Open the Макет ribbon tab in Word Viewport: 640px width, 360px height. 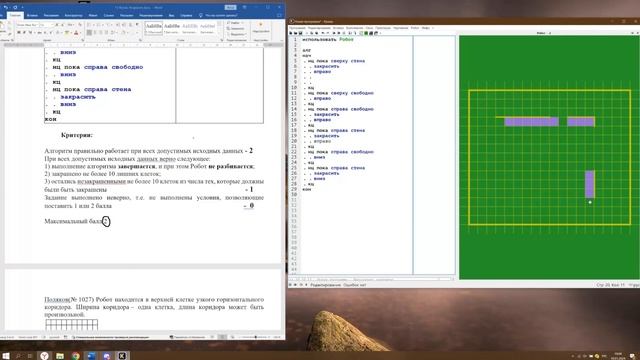tap(93, 16)
